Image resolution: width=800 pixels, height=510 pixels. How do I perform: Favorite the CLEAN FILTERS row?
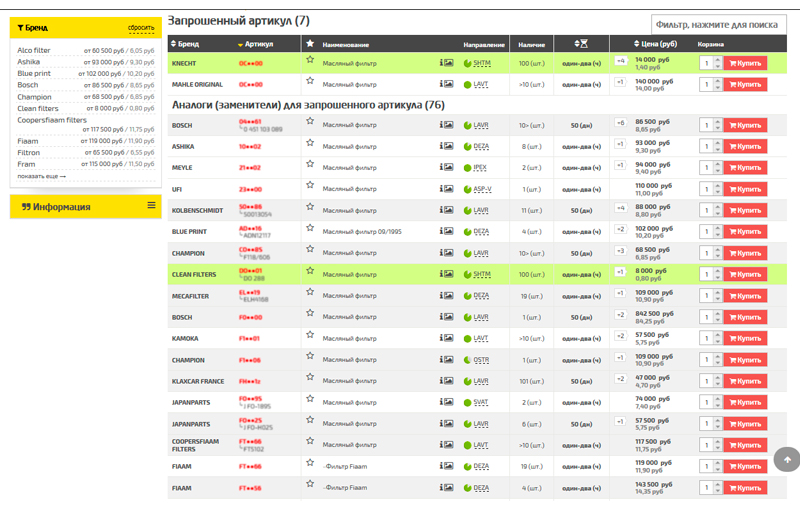tap(310, 270)
